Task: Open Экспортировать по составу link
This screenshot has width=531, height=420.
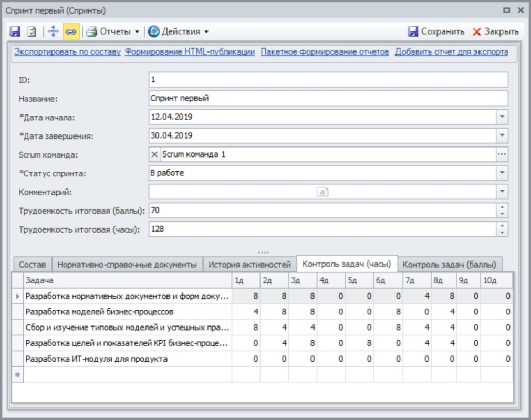Action: pyautogui.click(x=67, y=52)
